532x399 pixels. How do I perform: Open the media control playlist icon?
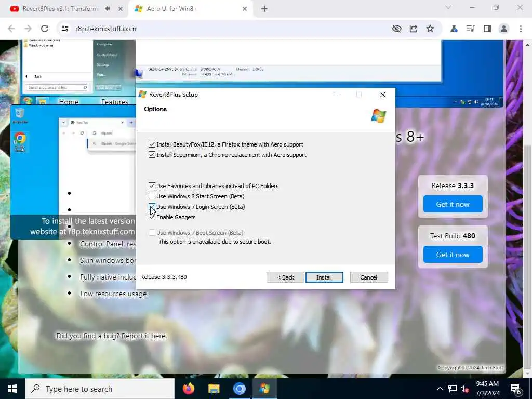(470, 29)
